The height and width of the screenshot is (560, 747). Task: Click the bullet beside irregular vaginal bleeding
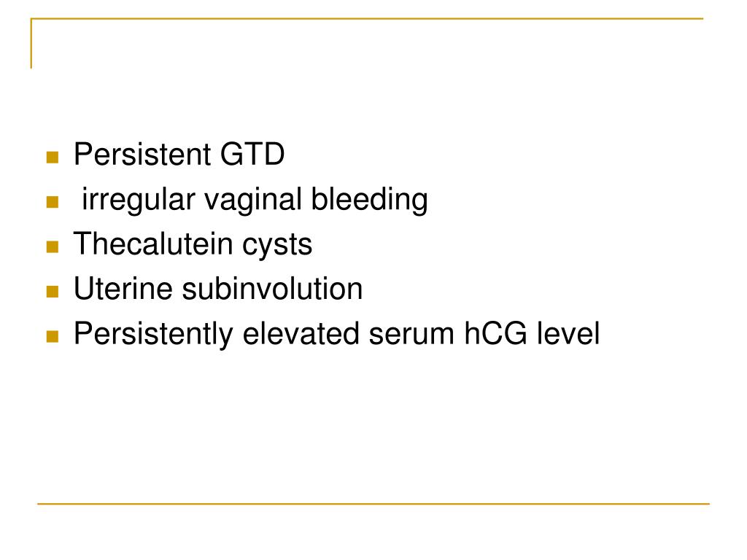point(53,202)
